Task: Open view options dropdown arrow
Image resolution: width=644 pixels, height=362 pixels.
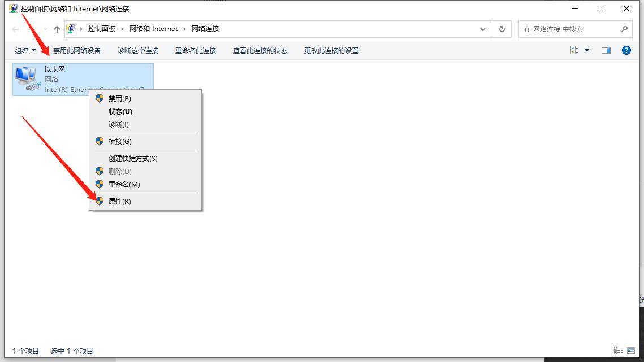Action: tap(587, 50)
